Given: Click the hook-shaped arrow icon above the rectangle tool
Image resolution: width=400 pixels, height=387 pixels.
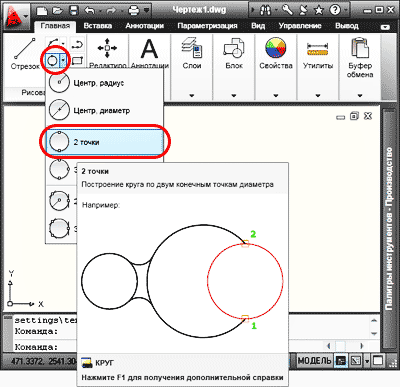Looking at the screenshot, I should 77,44.
